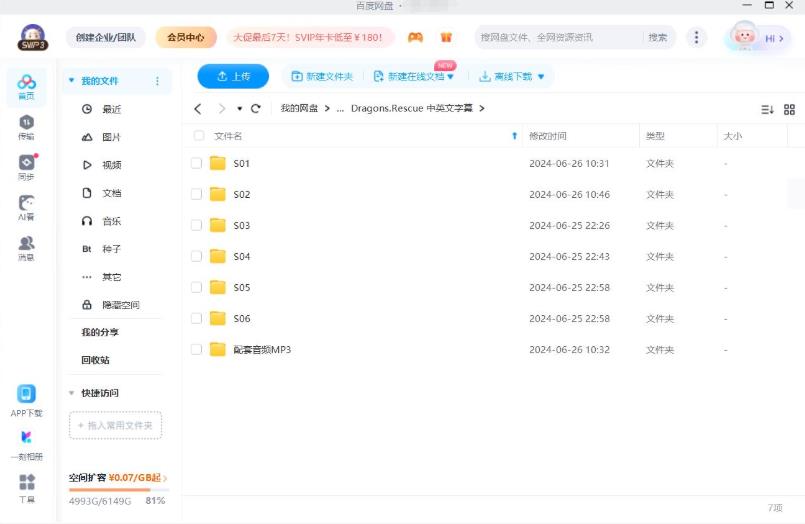Check the box for folder S06

tap(196, 318)
